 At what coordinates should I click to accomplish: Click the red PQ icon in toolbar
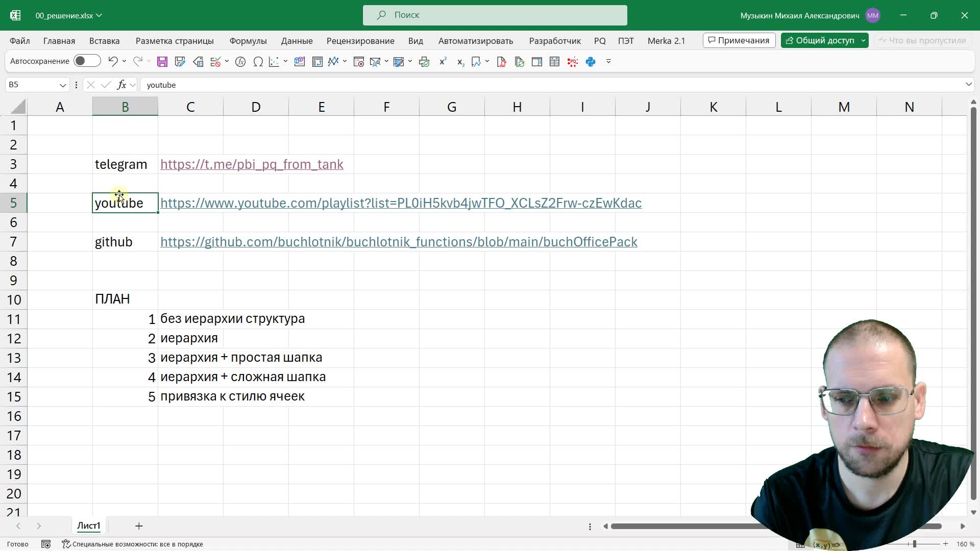(573, 62)
